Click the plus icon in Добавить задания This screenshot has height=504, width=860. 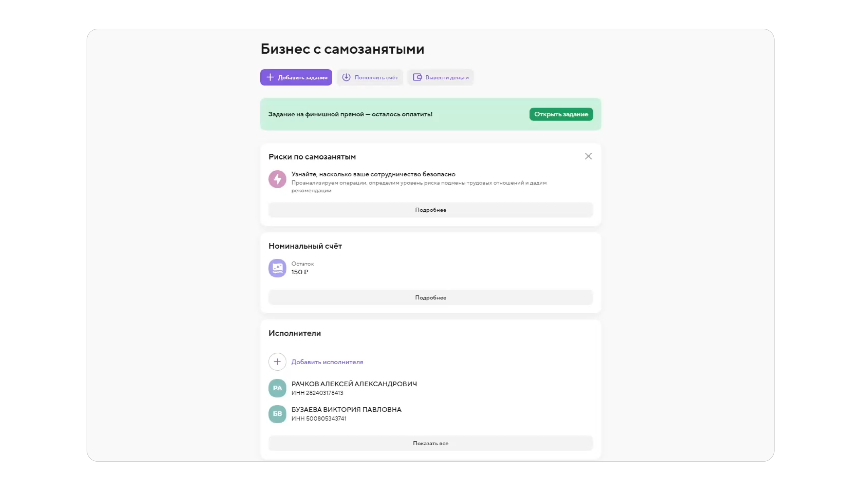(270, 77)
